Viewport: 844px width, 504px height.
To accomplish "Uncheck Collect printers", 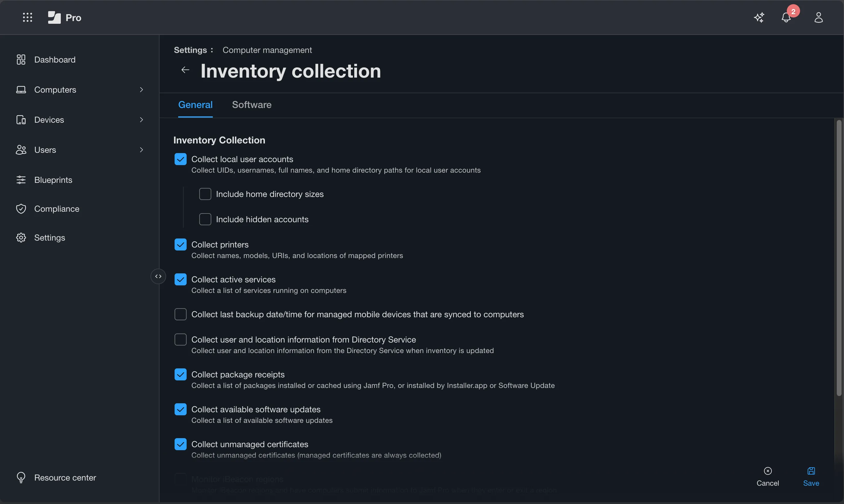I will (x=181, y=244).
